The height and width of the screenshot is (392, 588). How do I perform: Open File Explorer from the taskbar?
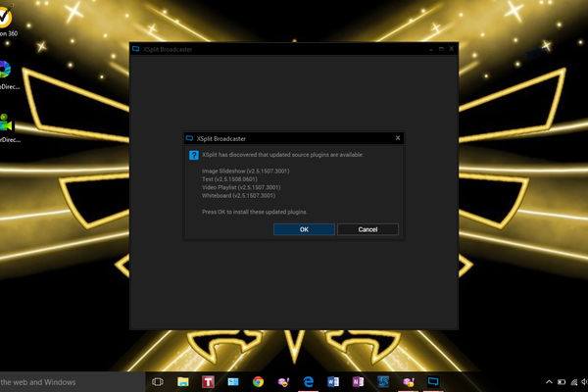coord(182,381)
